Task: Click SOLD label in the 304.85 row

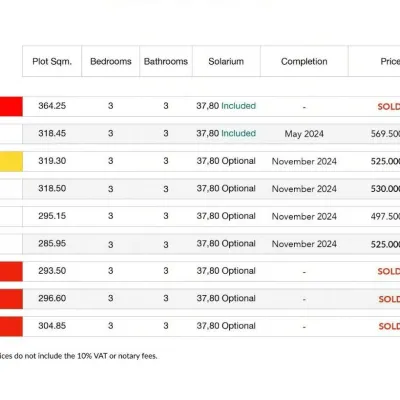Action: [x=389, y=326]
